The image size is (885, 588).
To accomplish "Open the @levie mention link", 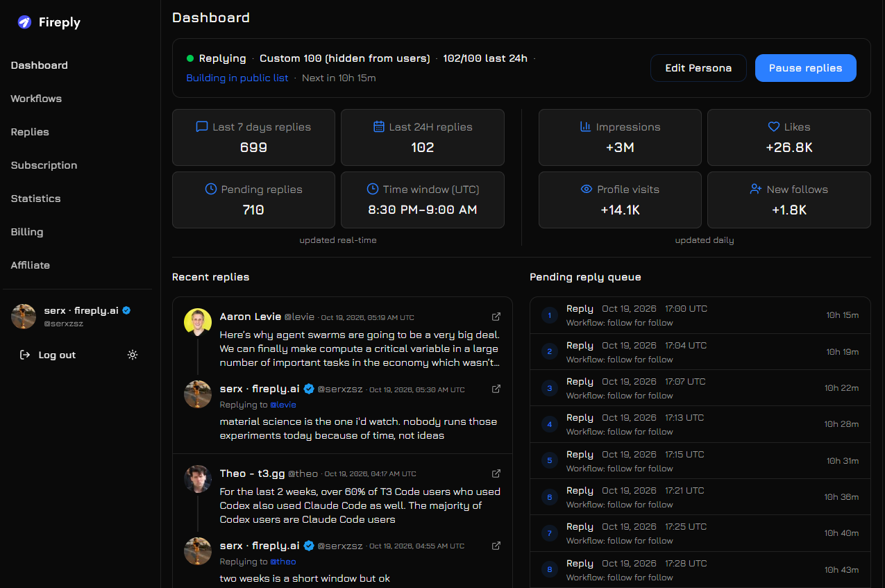I will 283,405.
